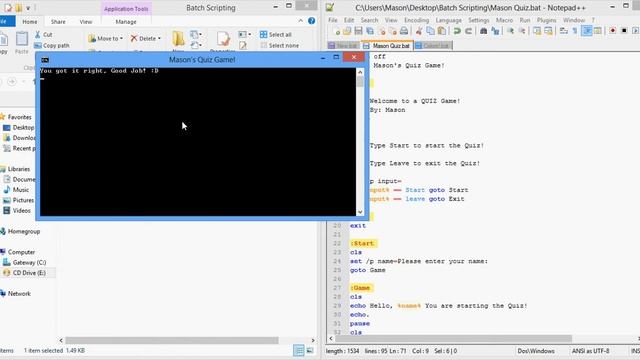
Task: Select CD Drive (E:) in Explorer
Action: (x=24, y=273)
